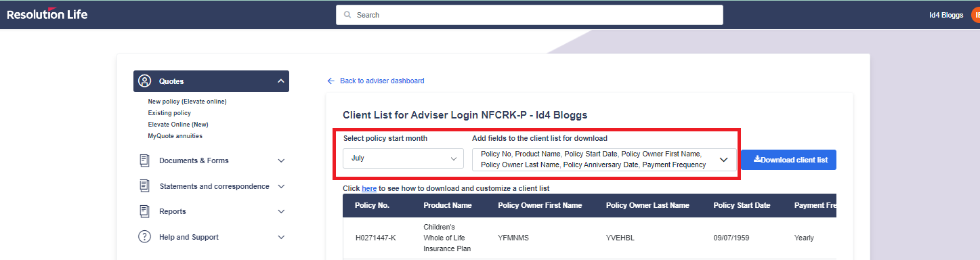980x260 pixels.
Task: Open the client list fields dropdown
Action: point(604,159)
